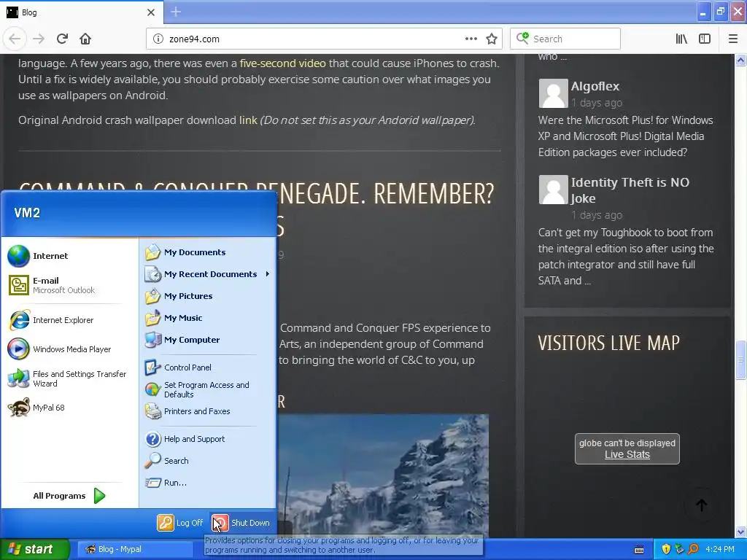747x560 pixels.
Task: Open the Run dialog
Action: click(208, 483)
